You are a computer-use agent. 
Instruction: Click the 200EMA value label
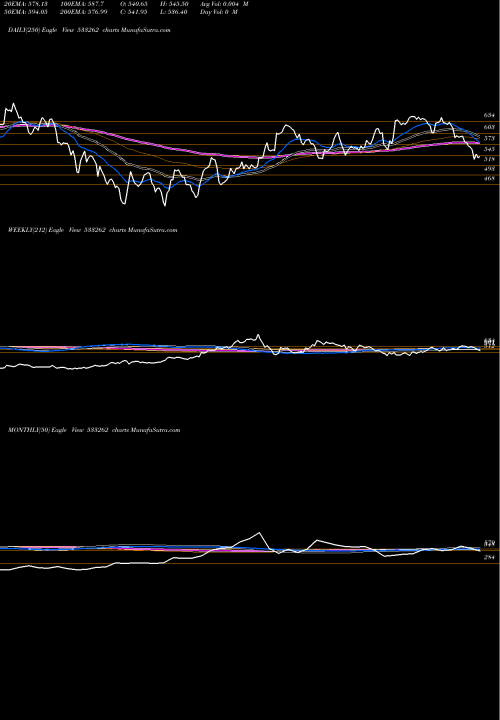click(x=84, y=12)
